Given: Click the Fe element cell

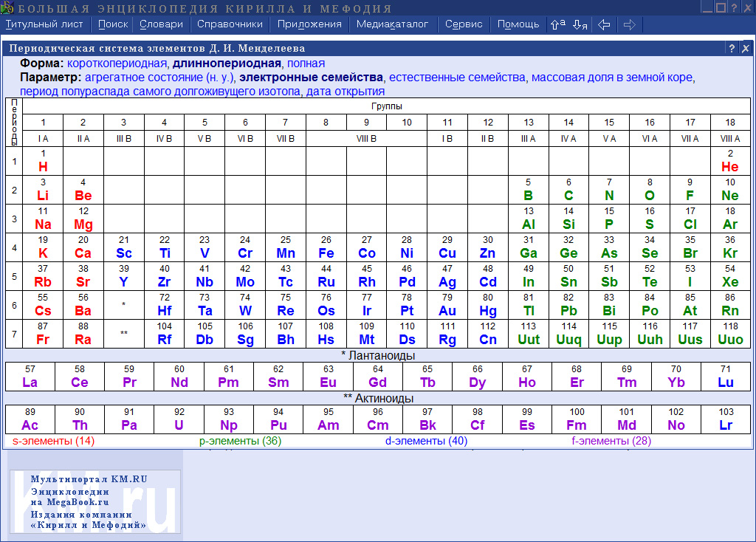Looking at the screenshot, I should coord(326,247).
